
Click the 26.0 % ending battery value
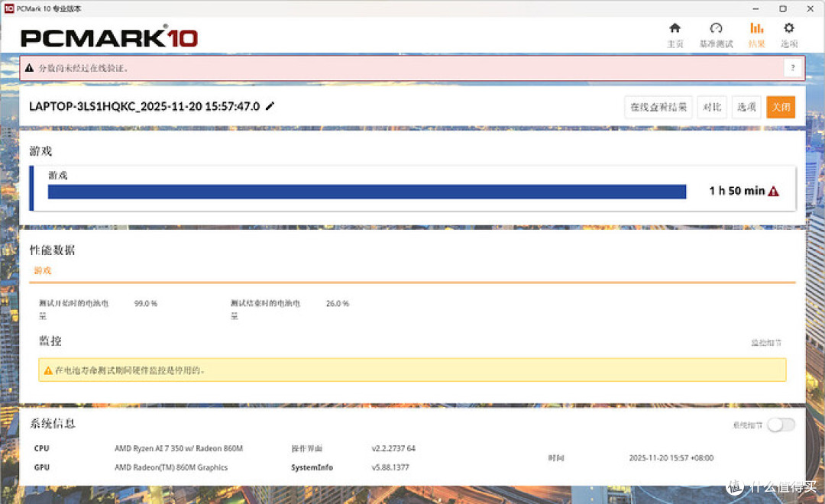(338, 304)
